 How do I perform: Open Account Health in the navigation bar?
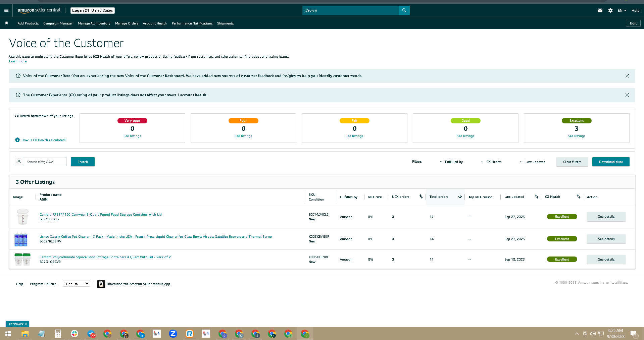pos(155,23)
